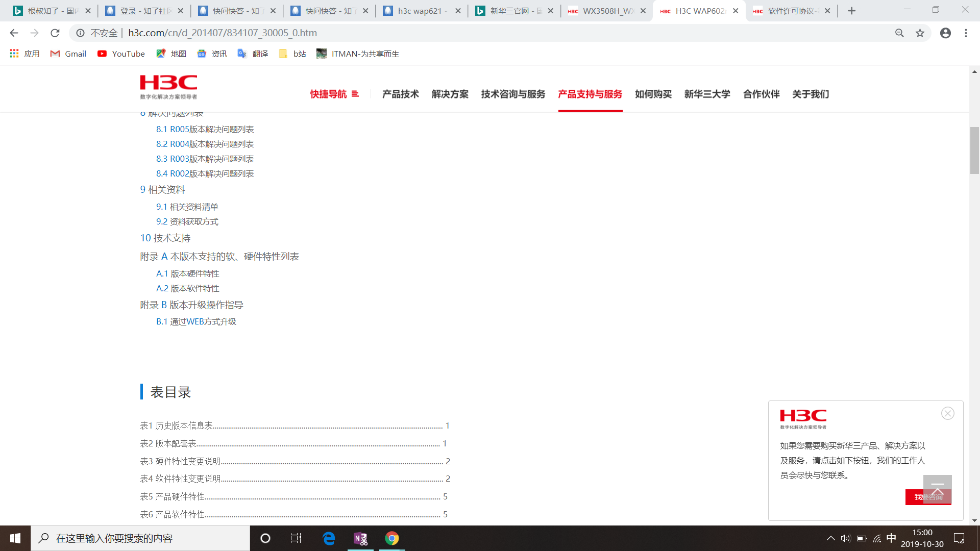Image resolution: width=980 pixels, height=551 pixels.
Task: Toggle the Chinese input method indicator
Action: pos(891,538)
